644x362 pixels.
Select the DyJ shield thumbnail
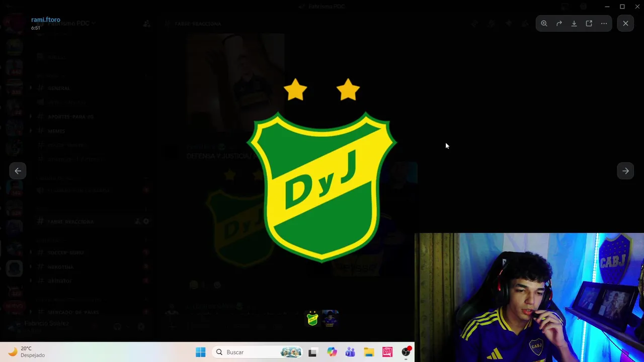click(312, 319)
